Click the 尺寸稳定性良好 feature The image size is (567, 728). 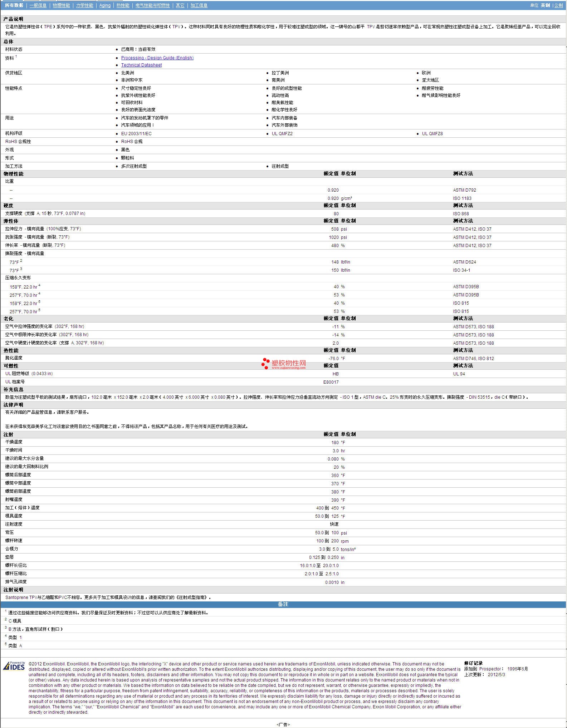pos(136,88)
